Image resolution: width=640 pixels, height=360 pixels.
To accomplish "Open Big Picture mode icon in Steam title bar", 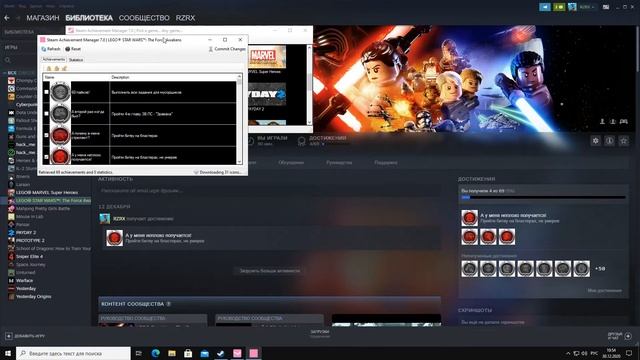I will [x=606, y=7].
